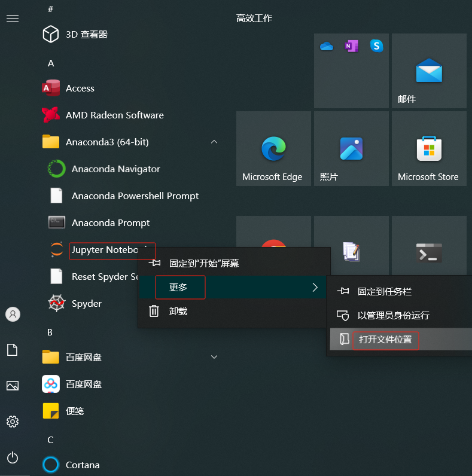This screenshot has height=476, width=472.
Task: Click the Cortana app name
Action: (x=83, y=465)
